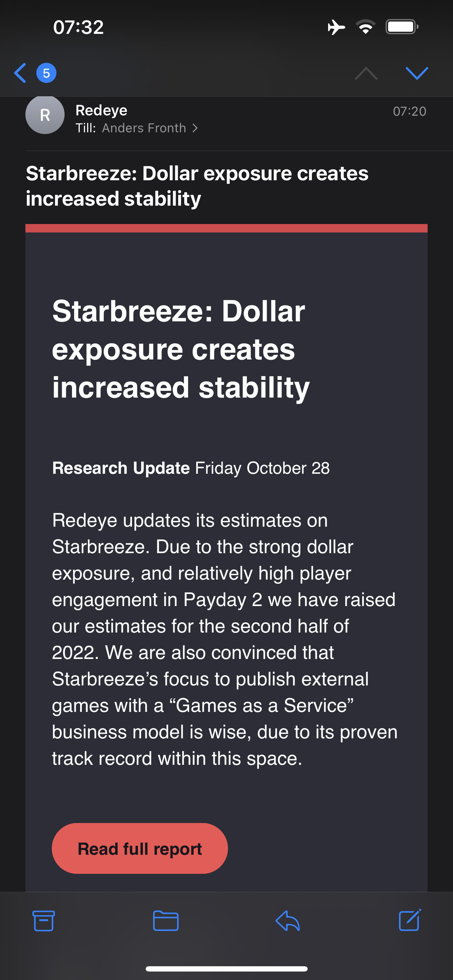Tap the bold email subject line
This screenshot has width=453, height=980.
point(197,186)
